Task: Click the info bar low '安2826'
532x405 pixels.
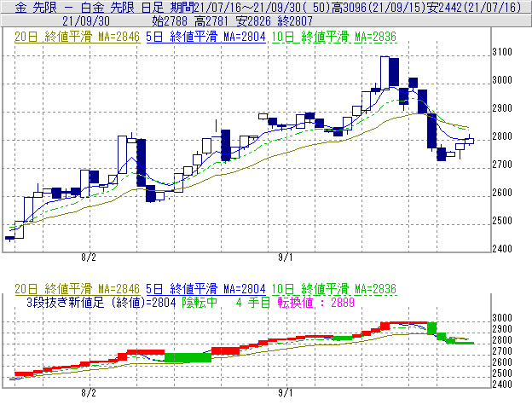Action: [x=253, y=21]
